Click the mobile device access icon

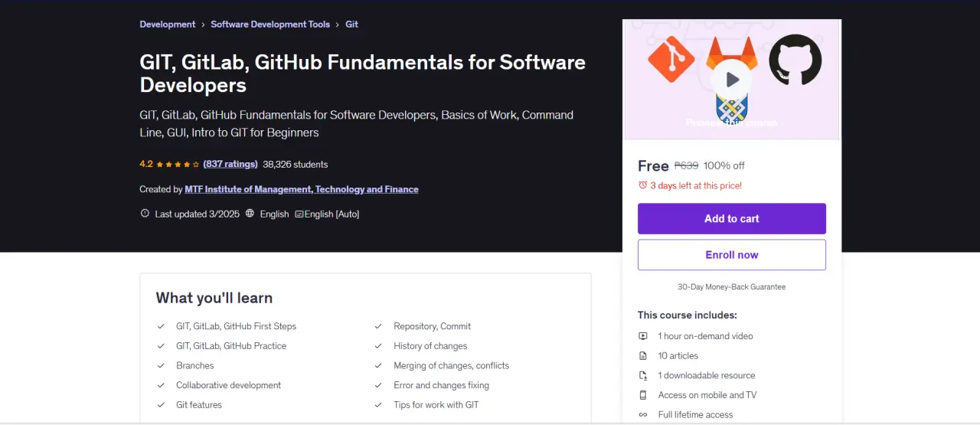click(643, 395)
